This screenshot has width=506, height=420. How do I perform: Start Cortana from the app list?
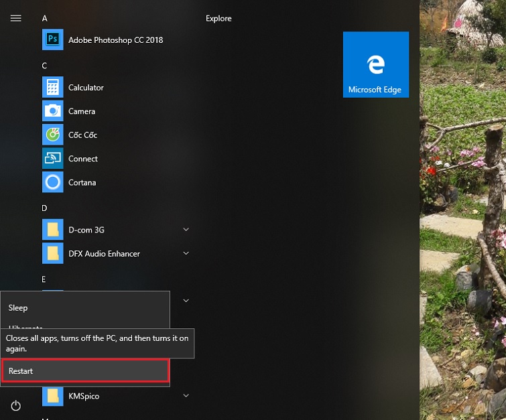click(x=82, y=183)
